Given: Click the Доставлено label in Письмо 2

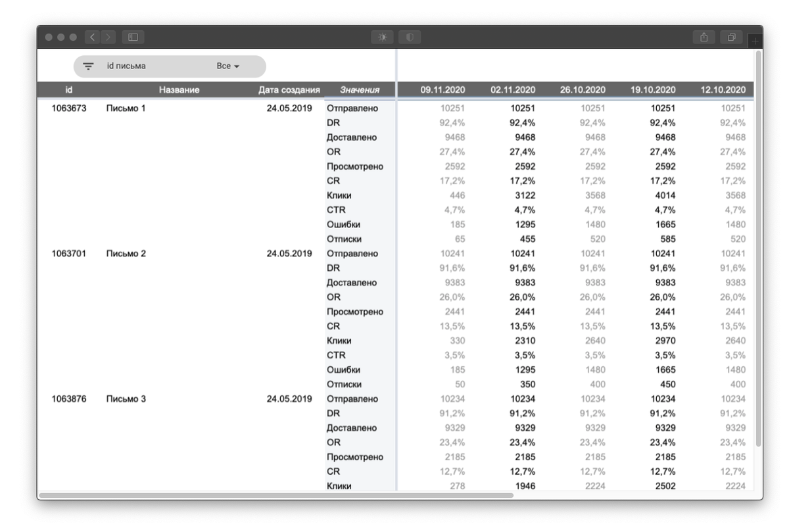Looking at the screenshot, I should (x=352, y=283).
